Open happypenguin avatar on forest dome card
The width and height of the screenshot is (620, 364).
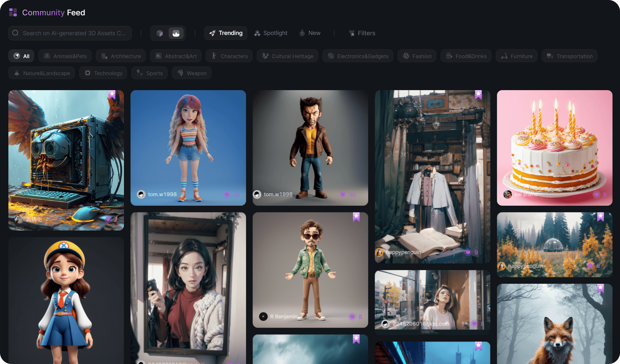[502, 266]
